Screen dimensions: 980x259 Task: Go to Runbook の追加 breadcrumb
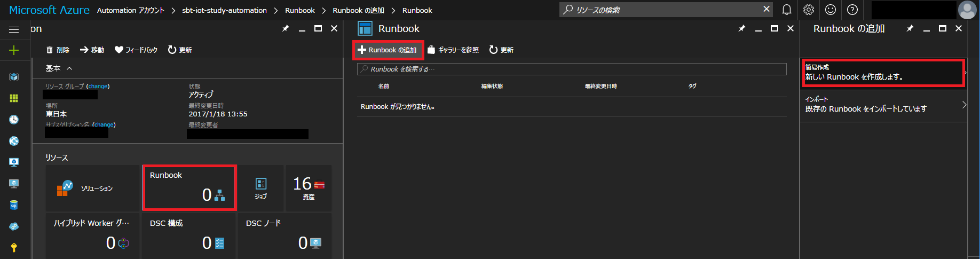coord(358,10)
